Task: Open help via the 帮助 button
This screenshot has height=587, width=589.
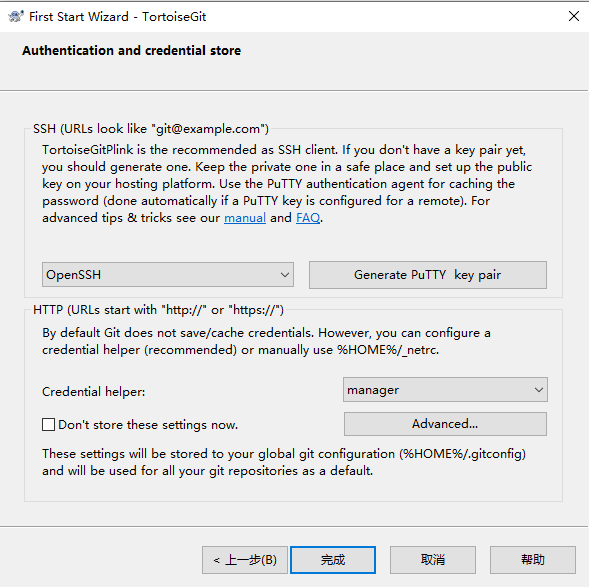Action: (x=533, y=560)
